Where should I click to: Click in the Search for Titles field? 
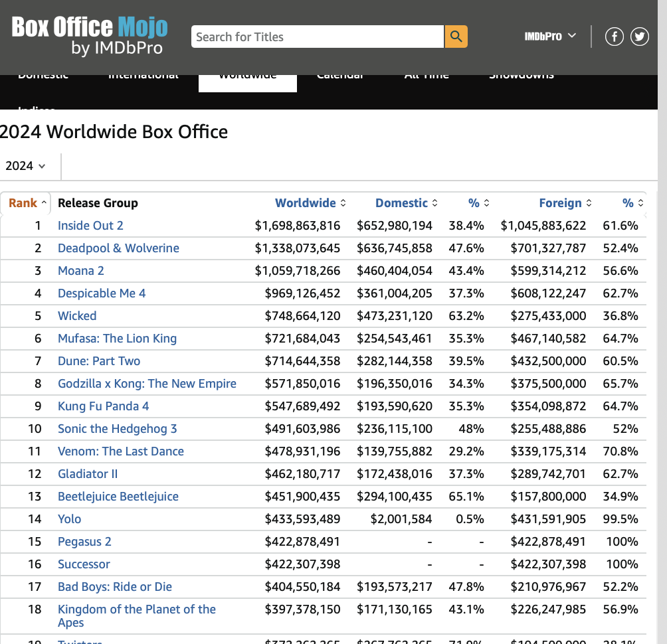tap(317, 37)
